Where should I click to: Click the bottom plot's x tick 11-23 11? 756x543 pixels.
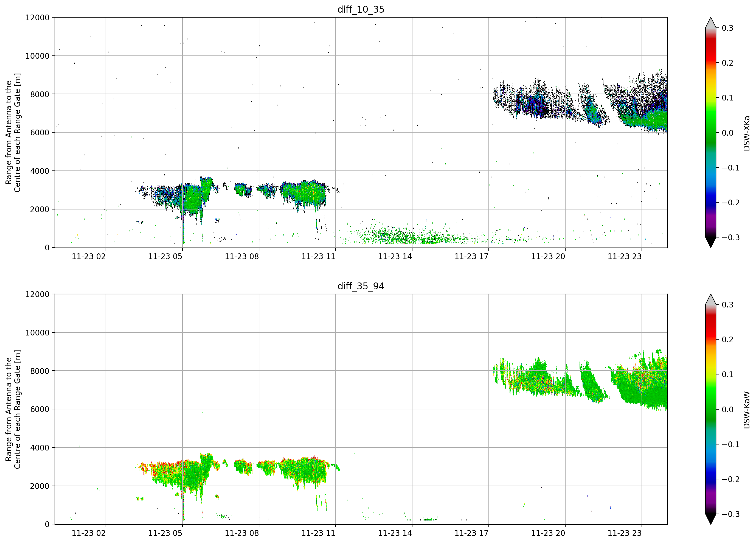click(x=318, y=533)
